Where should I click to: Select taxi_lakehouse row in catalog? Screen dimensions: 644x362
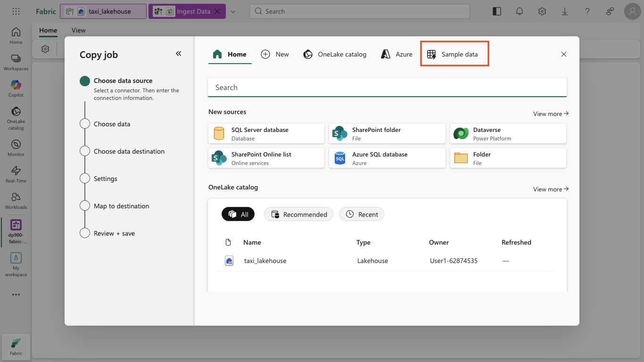[385, 261]
